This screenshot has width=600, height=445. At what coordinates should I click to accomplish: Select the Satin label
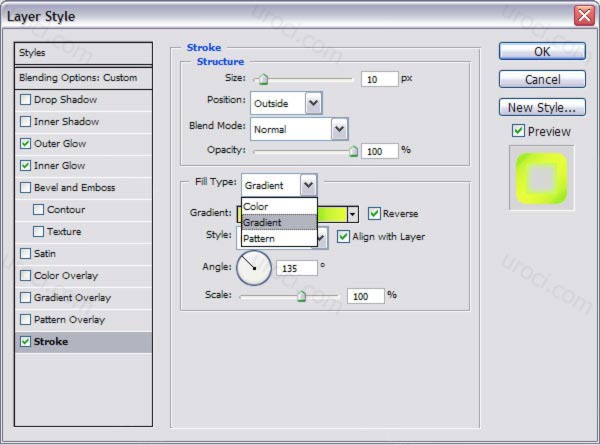pos(45,254)
